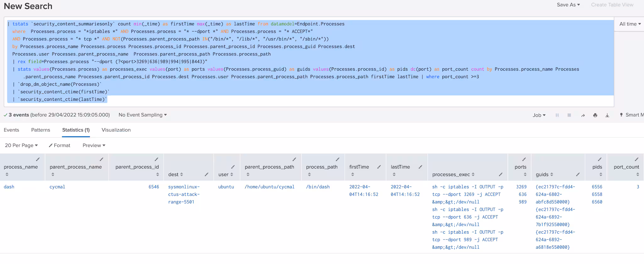Click the cycmal parent process link
644x264 pixels.
(57, 187)
